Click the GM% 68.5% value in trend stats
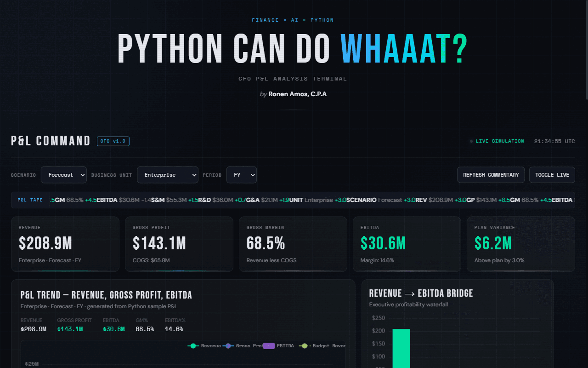This screenshot has width=588, height=368. coord(145,329)
